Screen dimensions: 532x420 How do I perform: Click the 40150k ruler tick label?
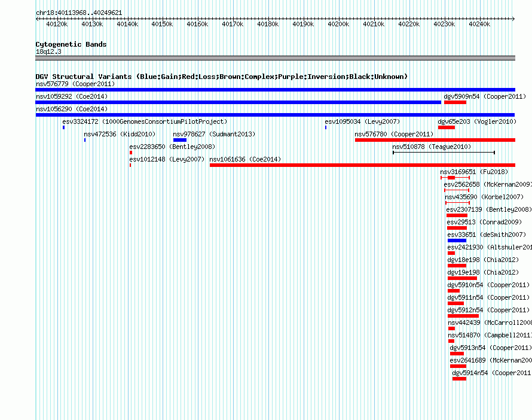point(162,24)
